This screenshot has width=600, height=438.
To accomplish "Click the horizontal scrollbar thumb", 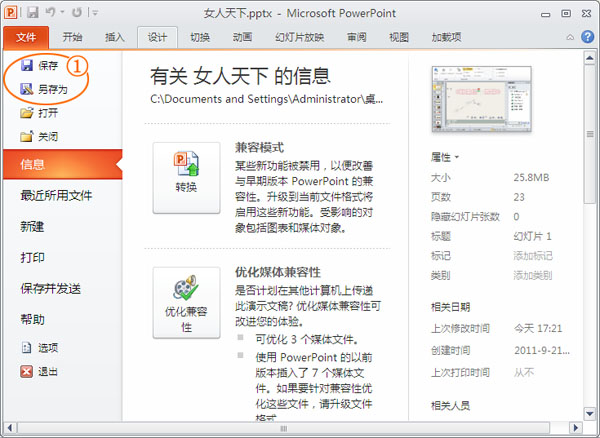I will 284,428.
